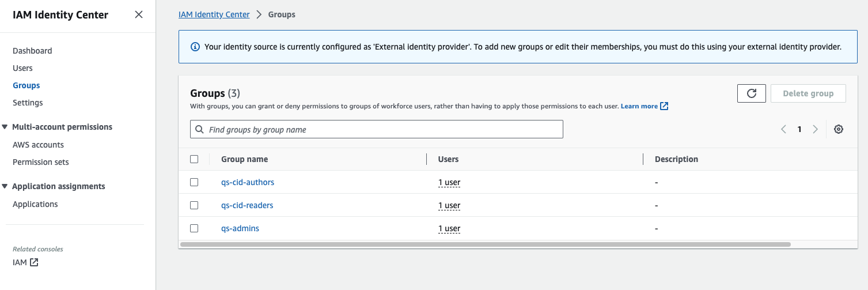Open Users in the sidebar

(22, 68)
